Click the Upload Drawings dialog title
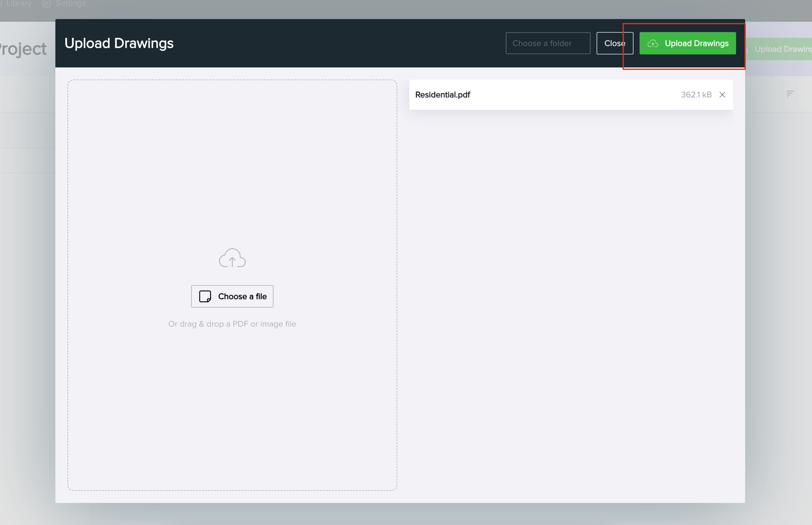812x525 pixels. tap(119, 43)
